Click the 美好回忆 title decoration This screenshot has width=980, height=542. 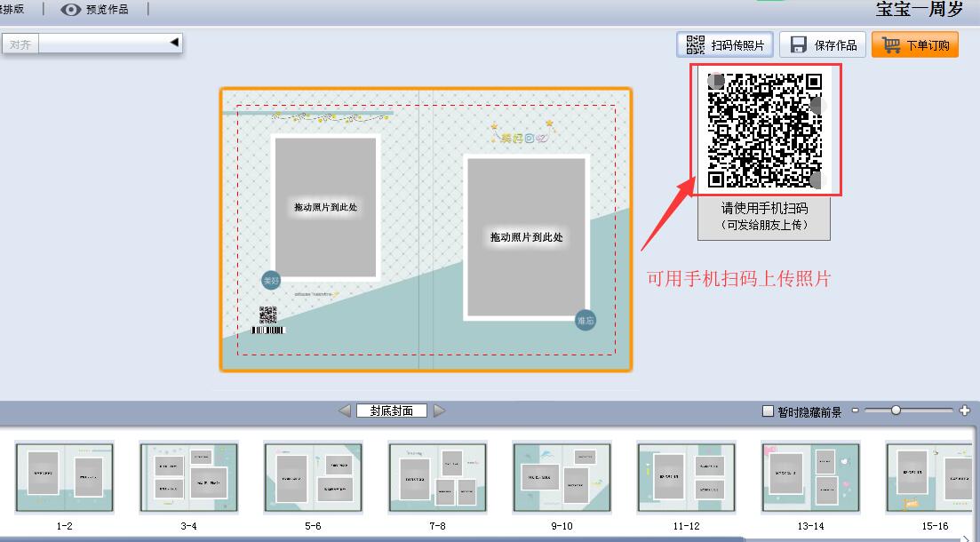point(522,133)
